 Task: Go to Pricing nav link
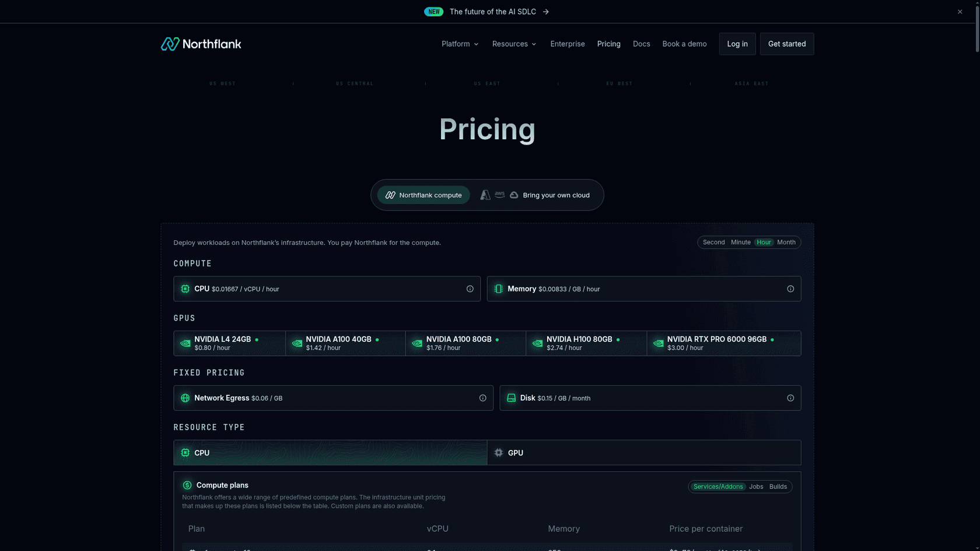[x=609, y=44]
